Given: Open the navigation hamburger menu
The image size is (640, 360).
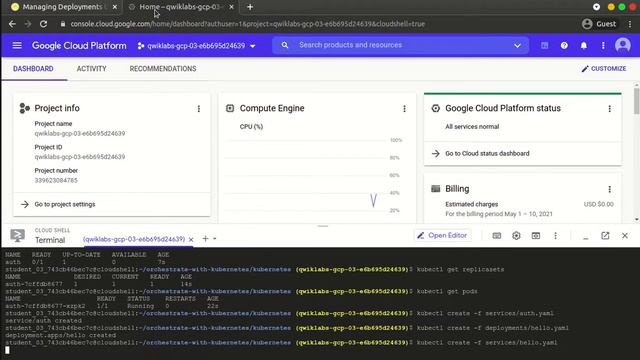Looking at the screenshot, I should point(17,45).
